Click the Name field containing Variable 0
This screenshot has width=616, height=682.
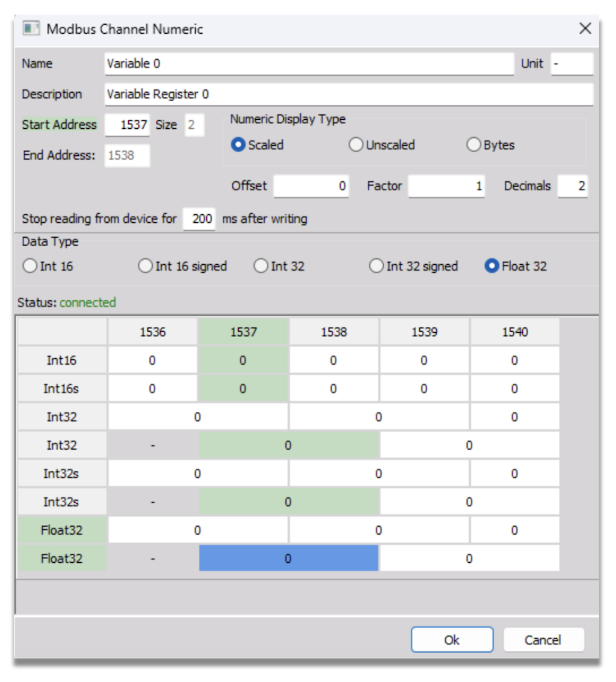(301, 63)
